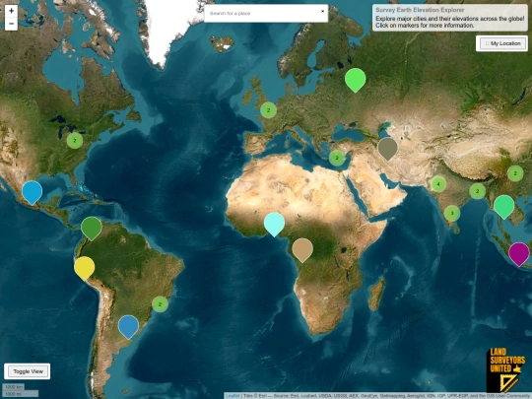Click the My Location button
This screenshot has width=532, height=399.
click(x=502, y=43)
